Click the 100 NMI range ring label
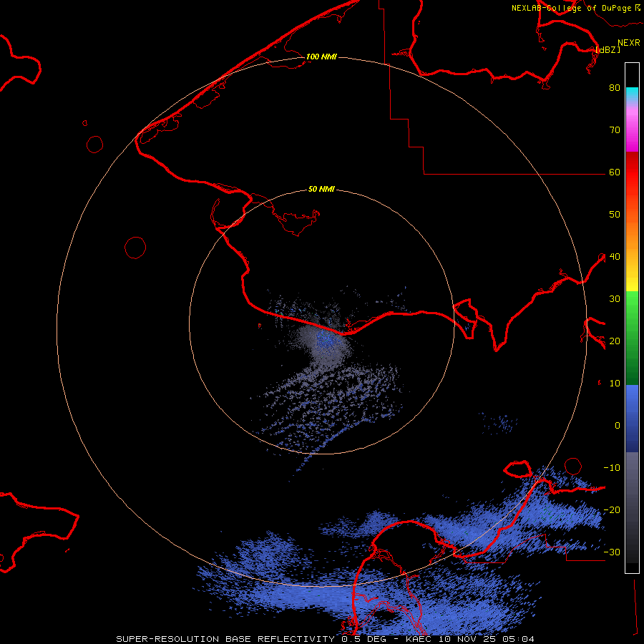This screenshot has height=644, width=644. pyautogui.click(x=321, y=57)
